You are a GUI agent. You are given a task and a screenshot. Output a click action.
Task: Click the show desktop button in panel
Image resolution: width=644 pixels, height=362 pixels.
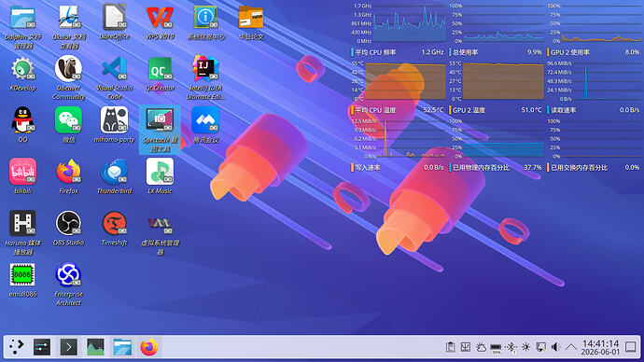pyautogui.click(x=631, y=347)
